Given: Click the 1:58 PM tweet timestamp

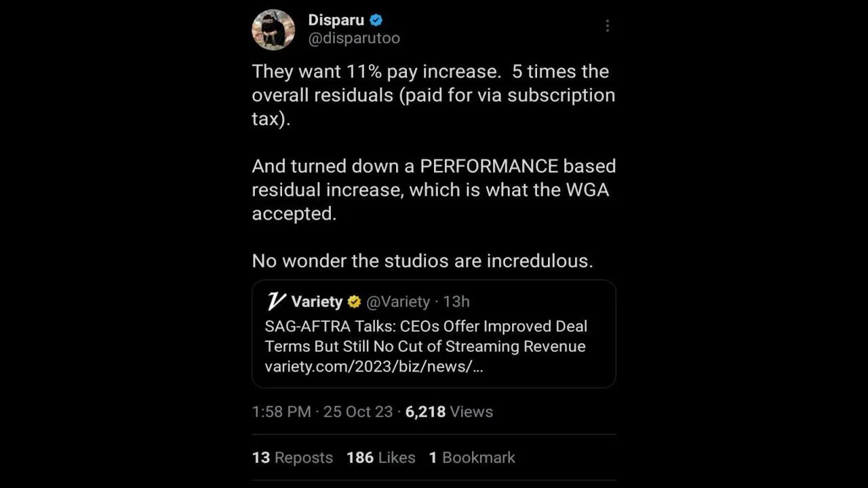Looking at the screenshot, I should coord(281,411).
